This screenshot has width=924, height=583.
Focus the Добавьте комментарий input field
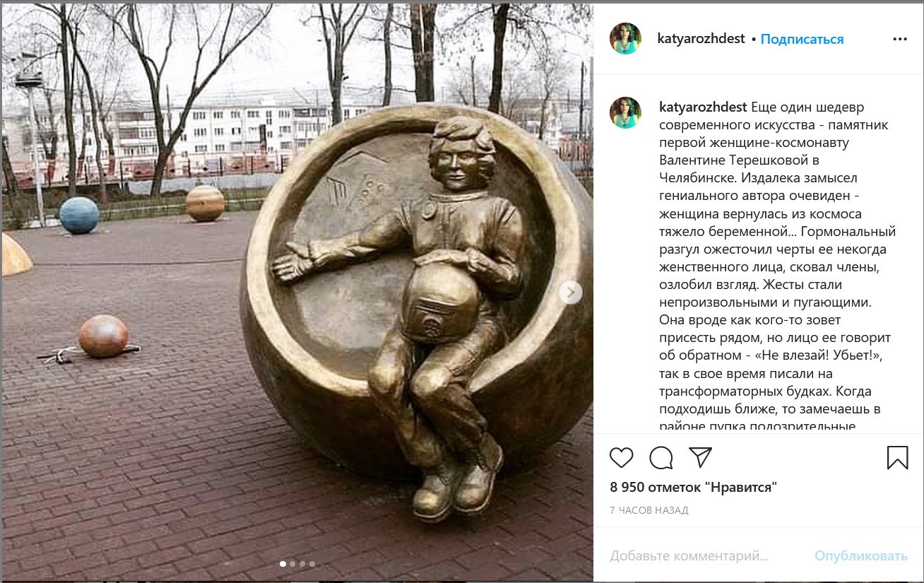(705, 556)
